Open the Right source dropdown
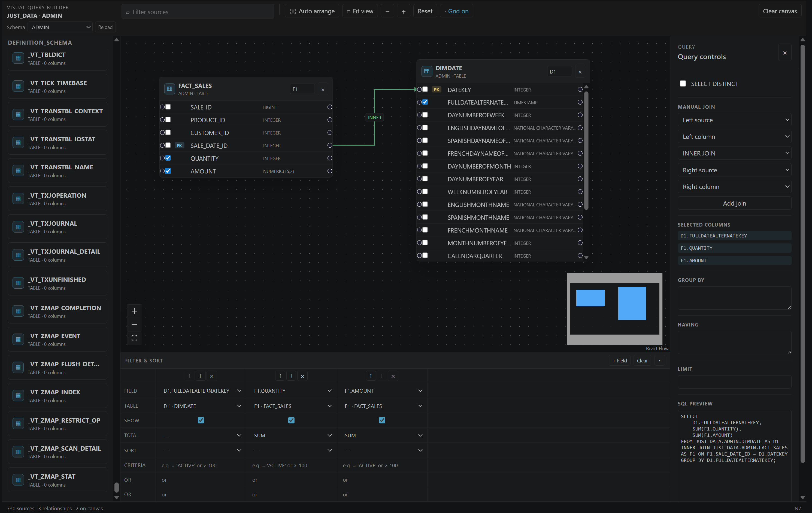The width and height of the screenshot is (812, 513). (x=734, y=170)
